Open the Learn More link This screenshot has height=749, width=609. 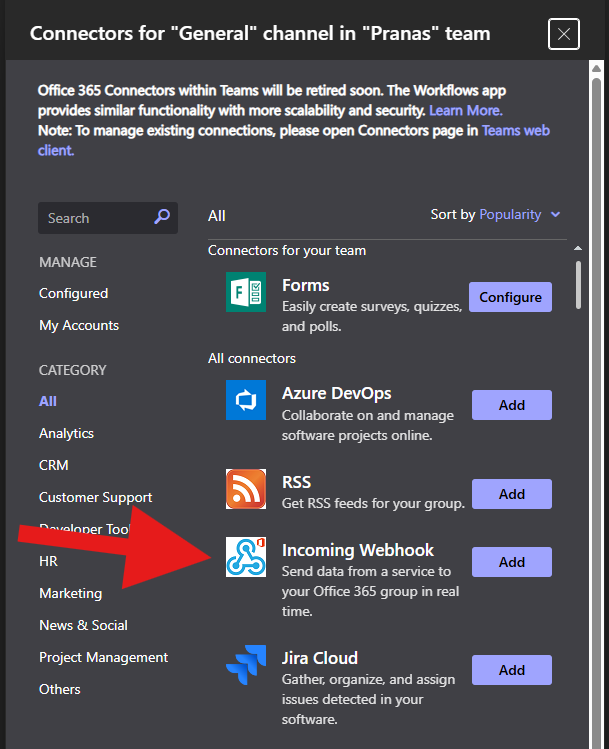[x=466, y=110]
